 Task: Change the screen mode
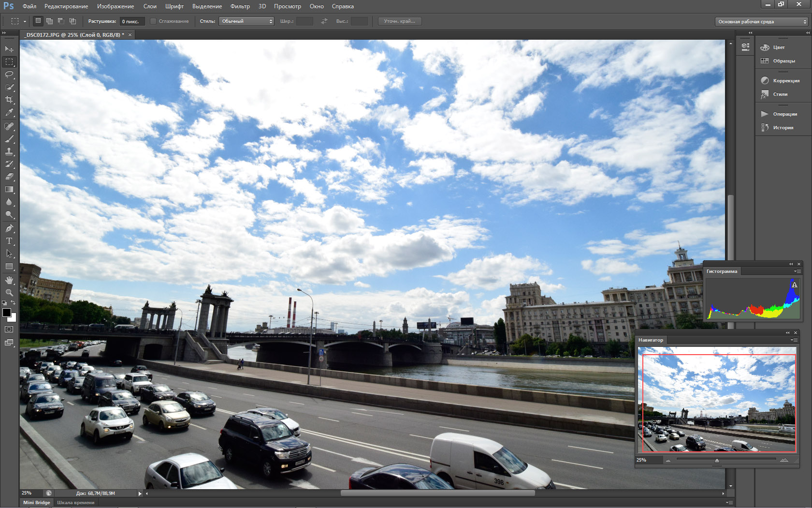pyautogui.click(x=9, y=343)
